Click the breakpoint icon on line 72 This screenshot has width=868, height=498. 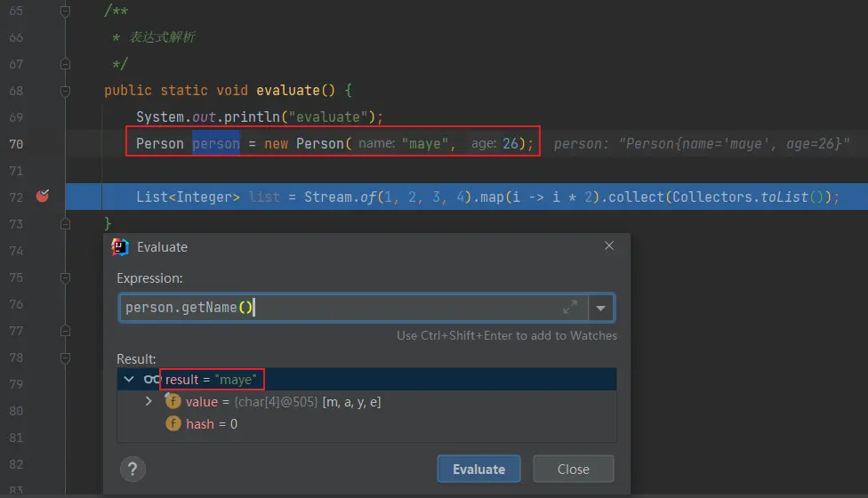coord(43,196)
